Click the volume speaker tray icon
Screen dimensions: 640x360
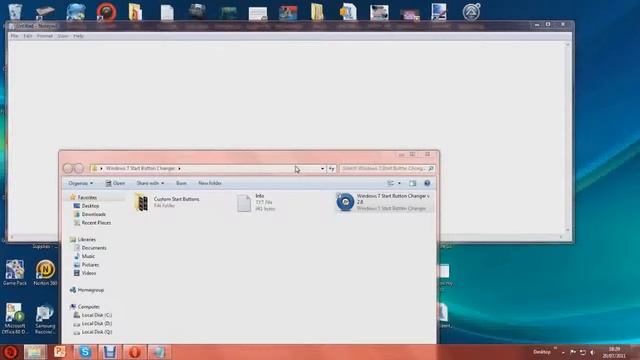tap(592, 352)
